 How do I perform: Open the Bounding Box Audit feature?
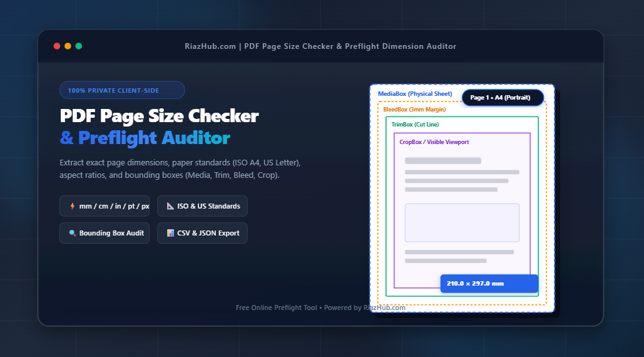click(105, 234)
